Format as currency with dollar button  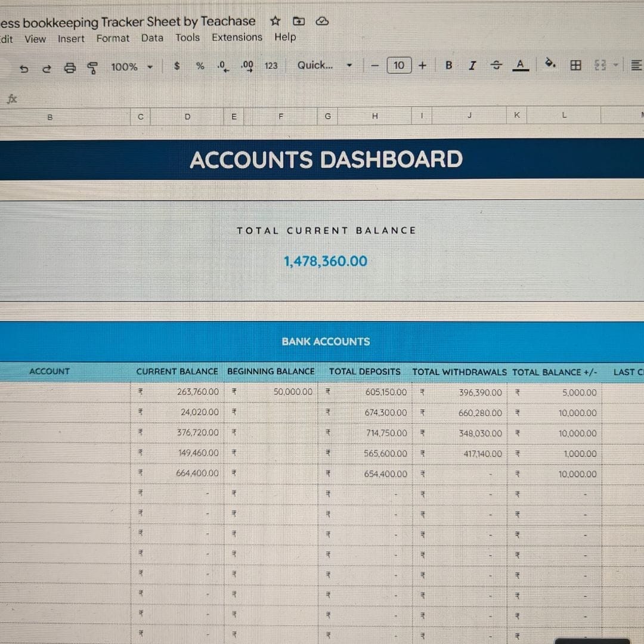point(177,66)
